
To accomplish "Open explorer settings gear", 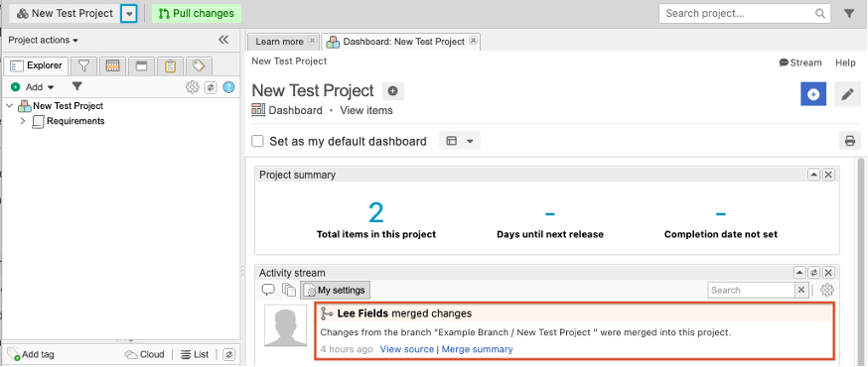I will pyautogui.click(x=192, y=87).
